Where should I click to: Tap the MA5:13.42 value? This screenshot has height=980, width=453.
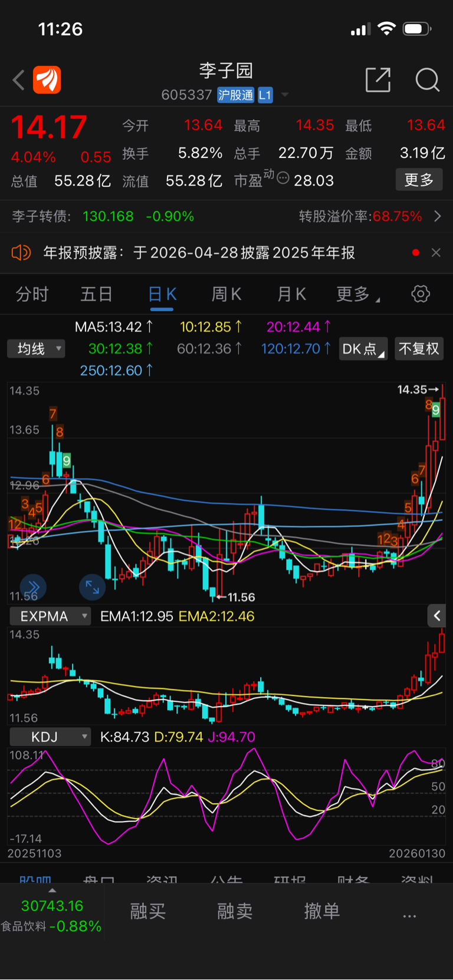click(x=114, y=326)
